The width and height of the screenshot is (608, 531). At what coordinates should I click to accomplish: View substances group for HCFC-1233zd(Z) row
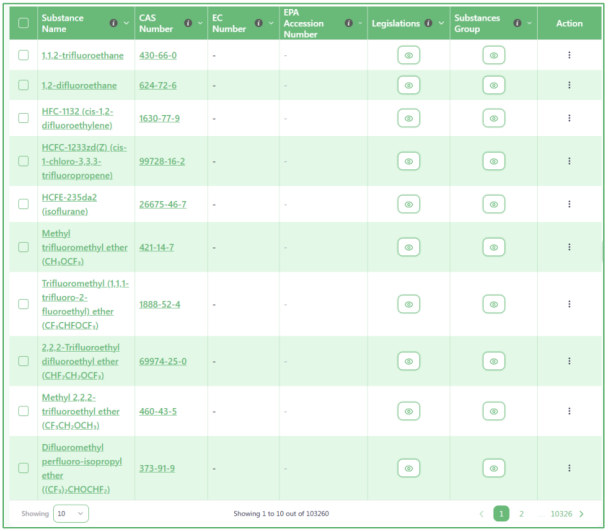click(494, 161)
